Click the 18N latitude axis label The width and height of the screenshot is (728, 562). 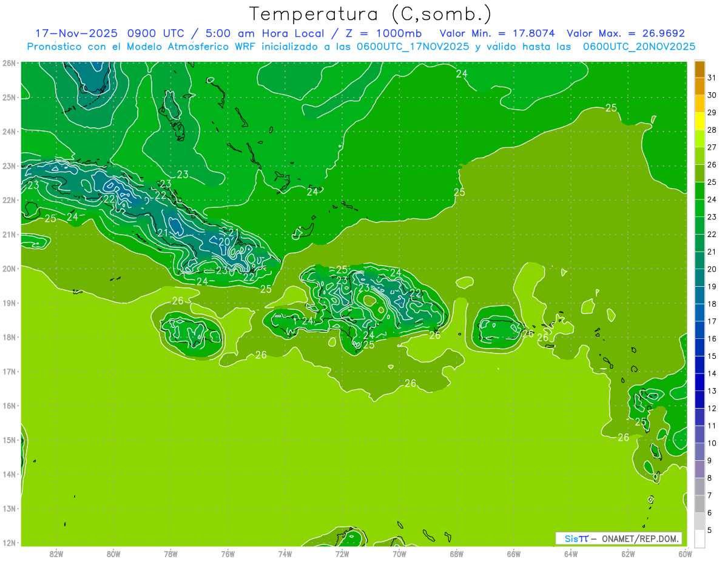click(9, 337)
